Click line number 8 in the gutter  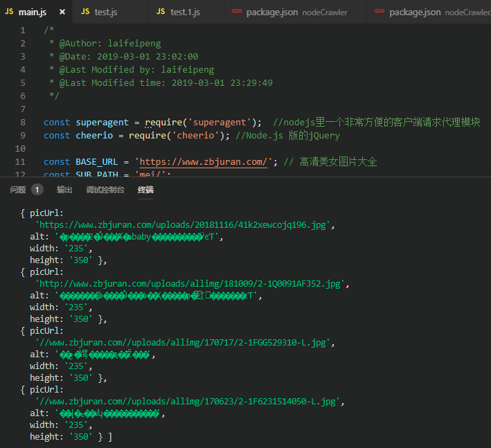pos(23,123)
